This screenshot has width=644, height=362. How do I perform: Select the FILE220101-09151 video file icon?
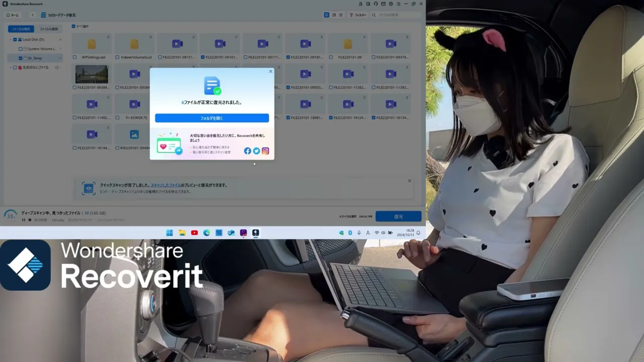[x=177, y=44]
